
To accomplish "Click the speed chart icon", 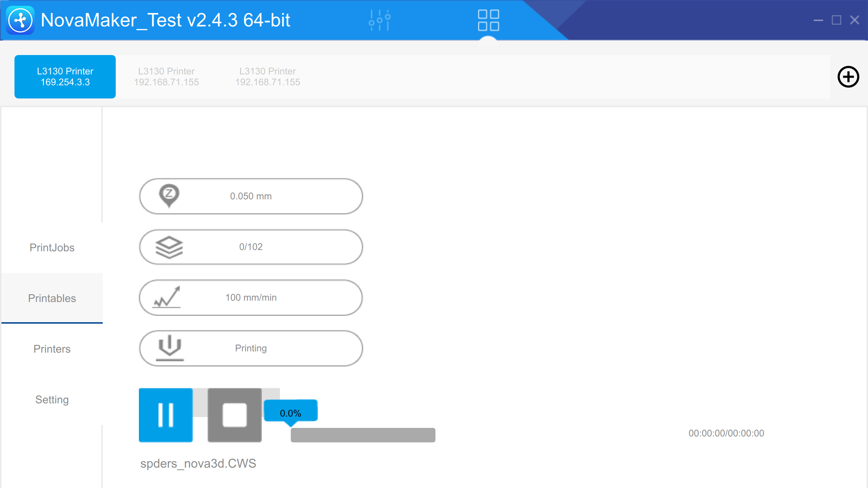I will point(167,297).
